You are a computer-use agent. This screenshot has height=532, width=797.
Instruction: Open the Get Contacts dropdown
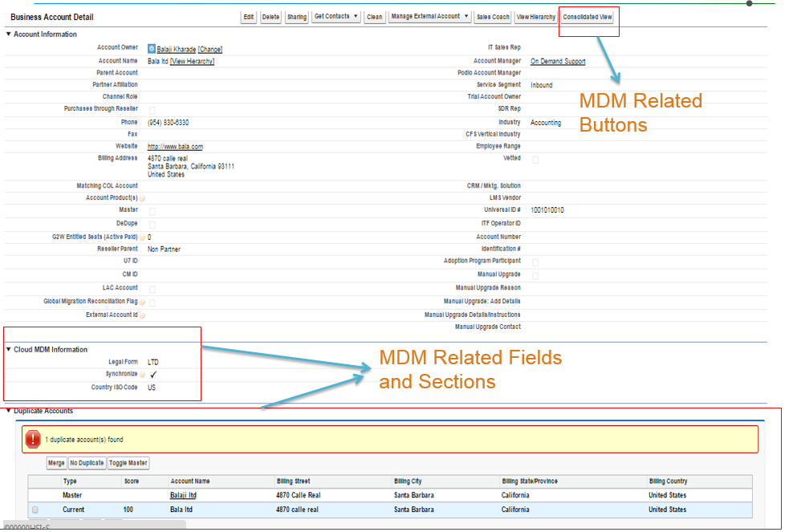click(335, 17)
